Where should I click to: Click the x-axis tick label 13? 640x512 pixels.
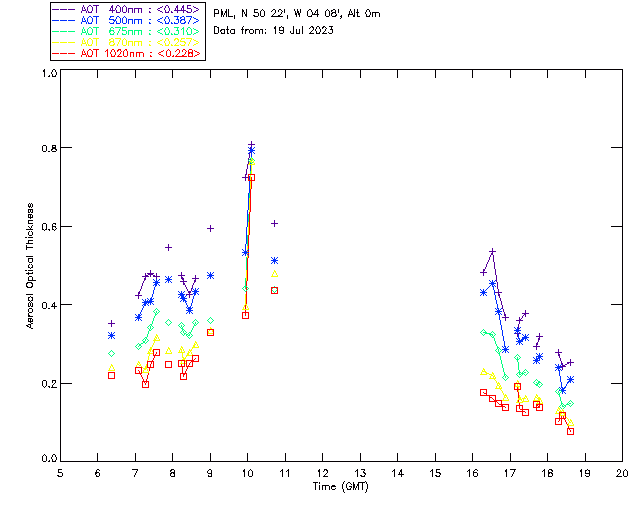(x=360, y=473)
